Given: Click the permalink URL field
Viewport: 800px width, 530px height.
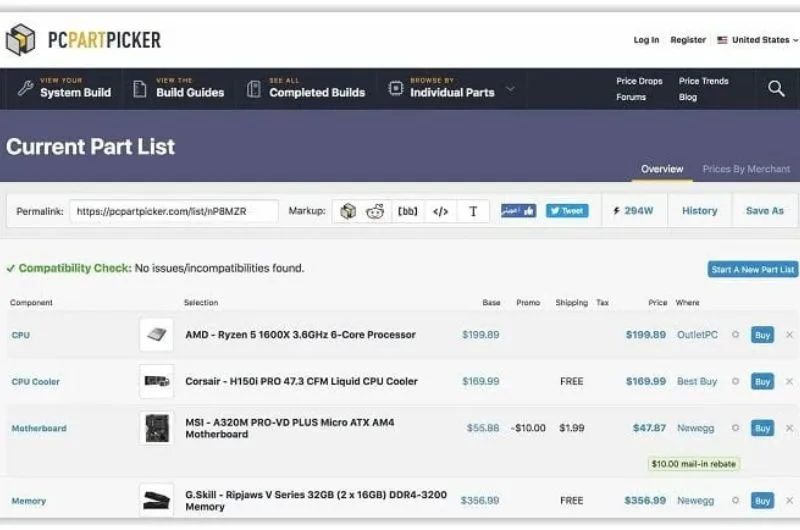Looking at the screenshot, I should (x=174, y=211).
